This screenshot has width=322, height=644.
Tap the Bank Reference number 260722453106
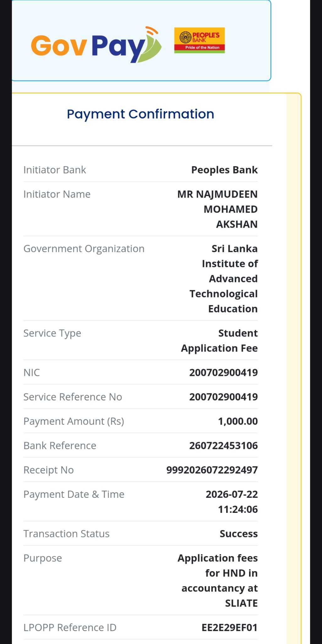pos(223,446)
